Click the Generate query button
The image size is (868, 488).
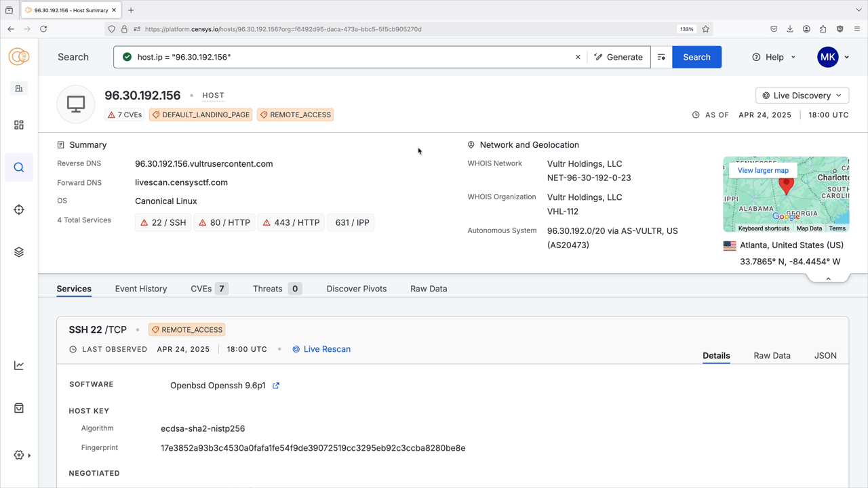click(618, 57)
